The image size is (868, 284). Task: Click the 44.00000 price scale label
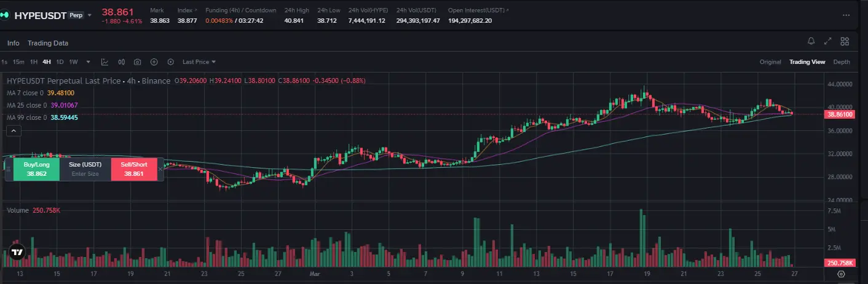pyautogui.click(x=840, y=84)
